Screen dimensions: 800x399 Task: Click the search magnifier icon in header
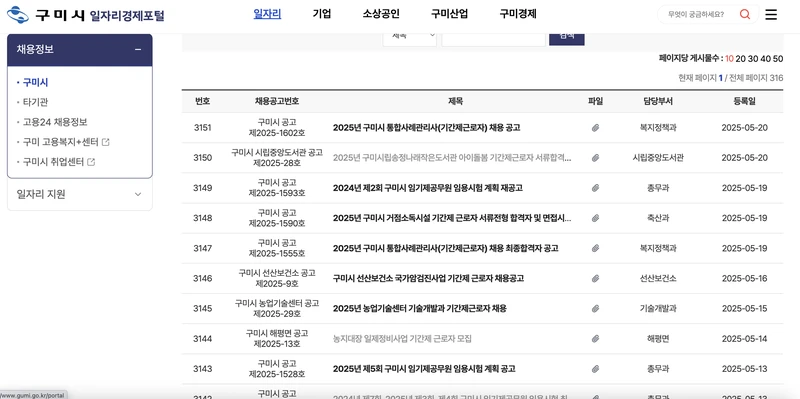click(x=745, y=14)
